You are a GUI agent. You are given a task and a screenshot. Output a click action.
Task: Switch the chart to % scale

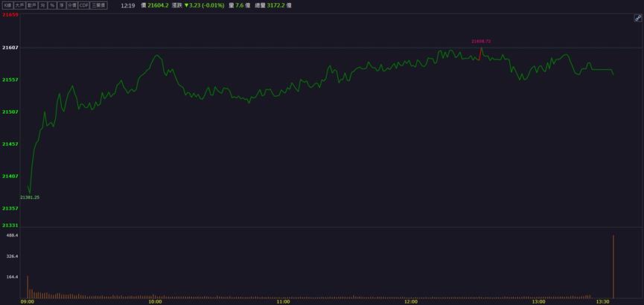coord(52,6)
